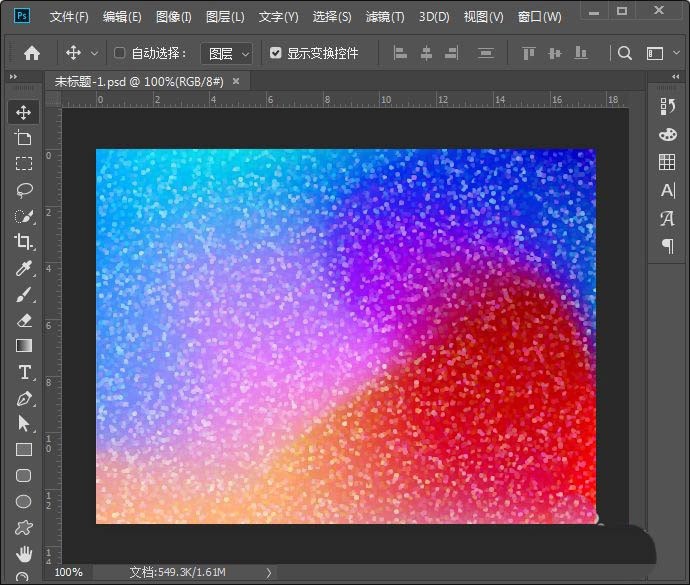Enable the 自动选择 checkbox
The image size is (690, 585).
(x=120, y=53)
